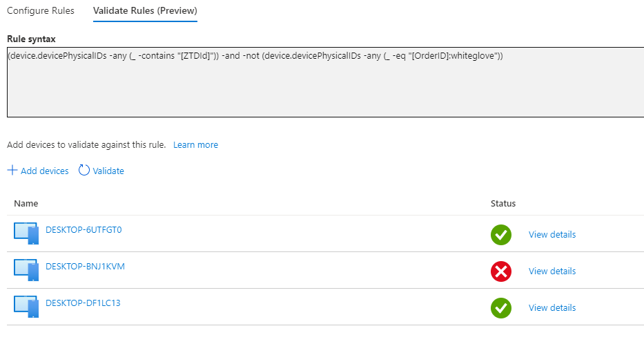This screenshot has height=344, width=644.
Task: Select the Validate Rules (Preview) tab
Action: click(x=145, y=11)
